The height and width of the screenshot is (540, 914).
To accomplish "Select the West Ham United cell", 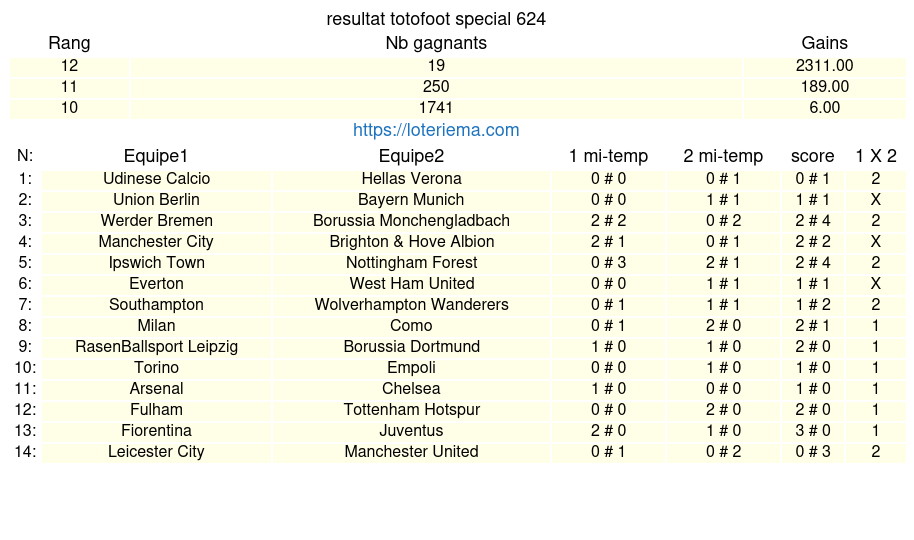I will pos(411,284).
